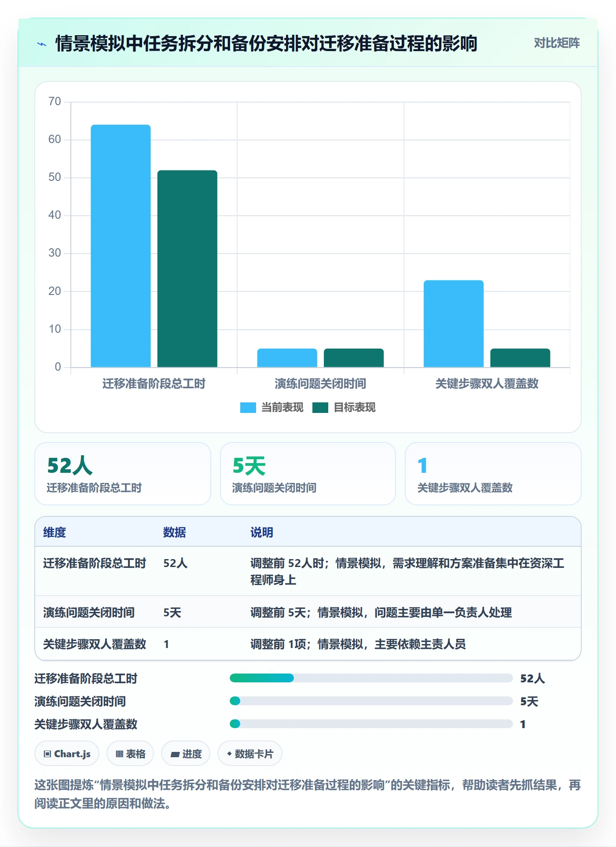This screenshot has width=616, height=847.
Task: Toggle the 目标表现 legend swatch
Action: tap(320, 408)
